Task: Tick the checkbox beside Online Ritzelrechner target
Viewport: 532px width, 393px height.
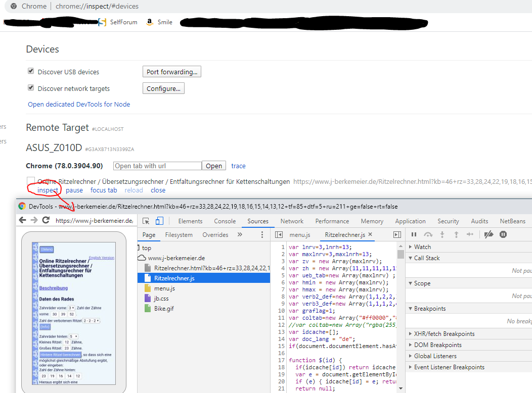Action: pos(31,181)
